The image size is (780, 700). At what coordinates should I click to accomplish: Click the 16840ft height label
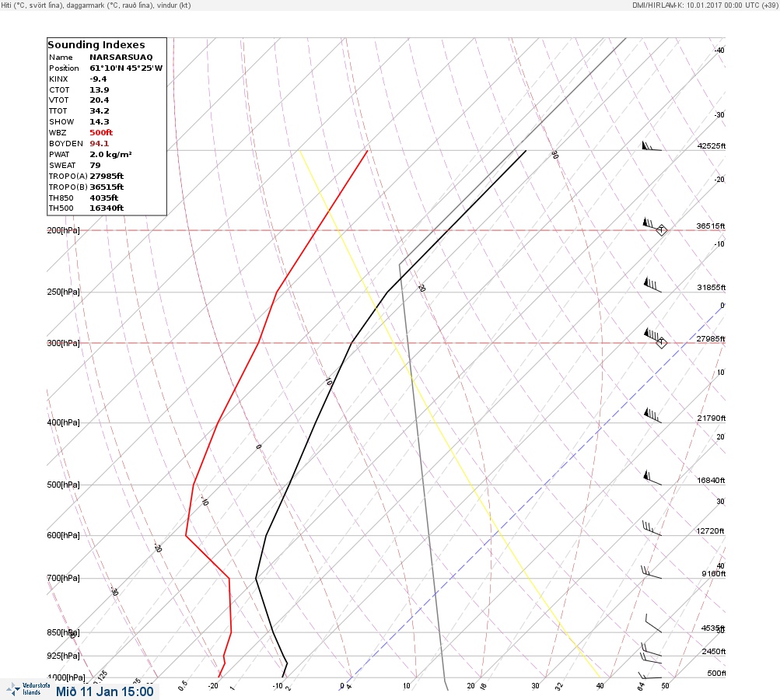(x=711, y=480)
